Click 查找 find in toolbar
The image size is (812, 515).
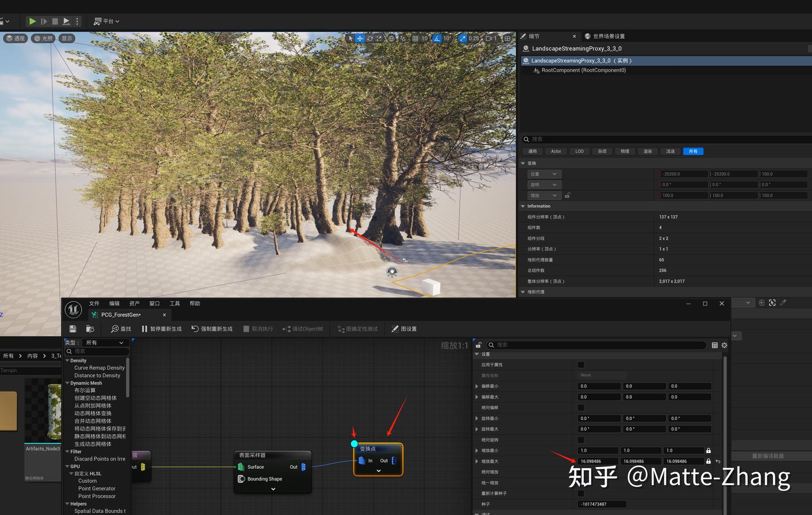click(121, 328)
